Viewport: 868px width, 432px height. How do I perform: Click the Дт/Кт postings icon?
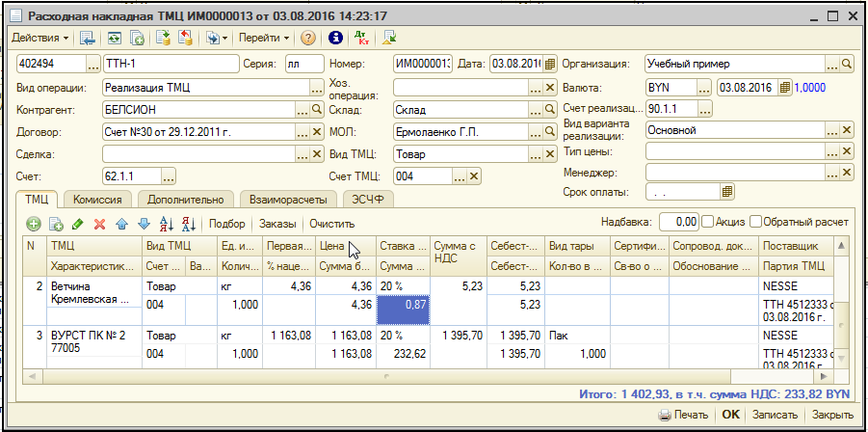[x=363, y=39]
